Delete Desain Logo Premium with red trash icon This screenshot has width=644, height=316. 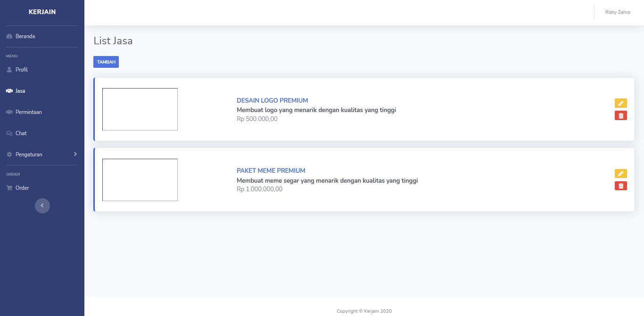point(620,115)
